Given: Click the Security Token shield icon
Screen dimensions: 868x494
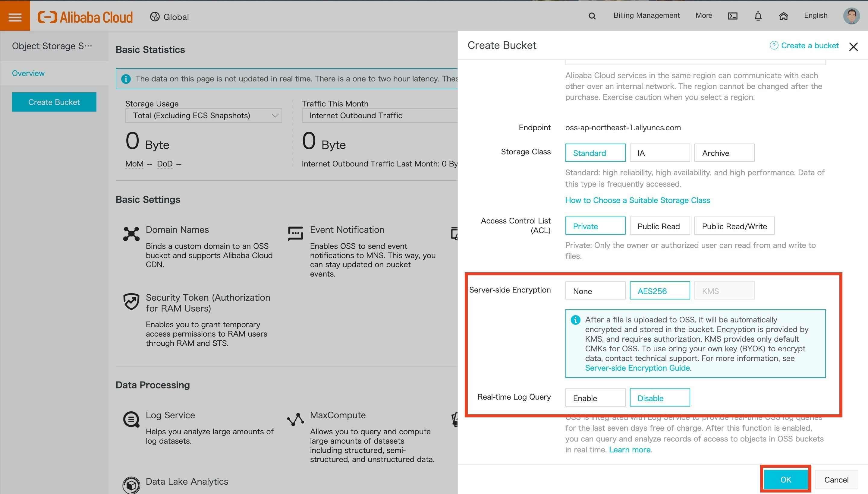Looking at the screenshot, I should pos(131,301).
